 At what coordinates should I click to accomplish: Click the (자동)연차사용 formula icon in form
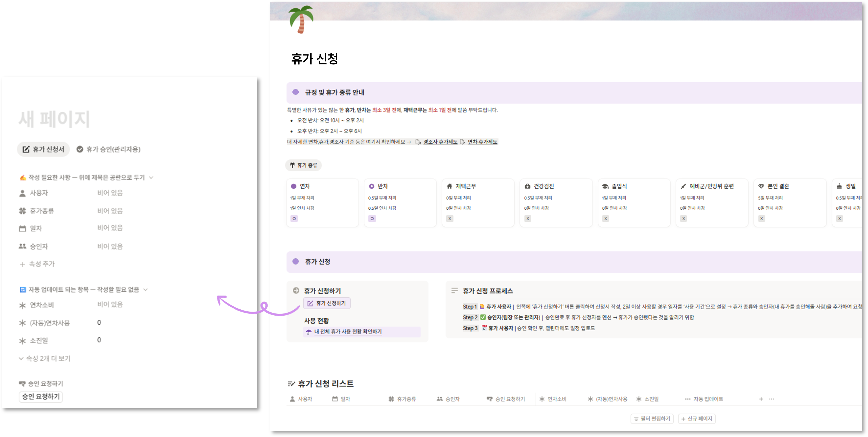(x=22, y=323)
